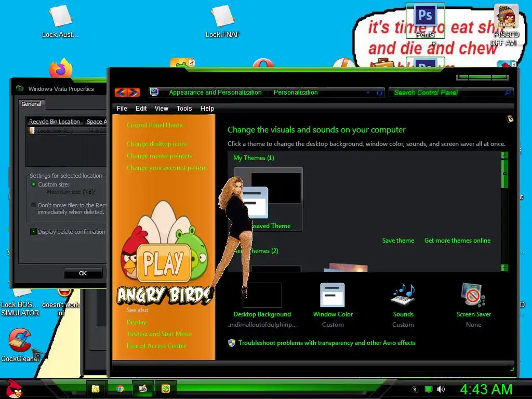532x399 pixels.
Task: Open Window Color icon
Action: coord(333,295)
